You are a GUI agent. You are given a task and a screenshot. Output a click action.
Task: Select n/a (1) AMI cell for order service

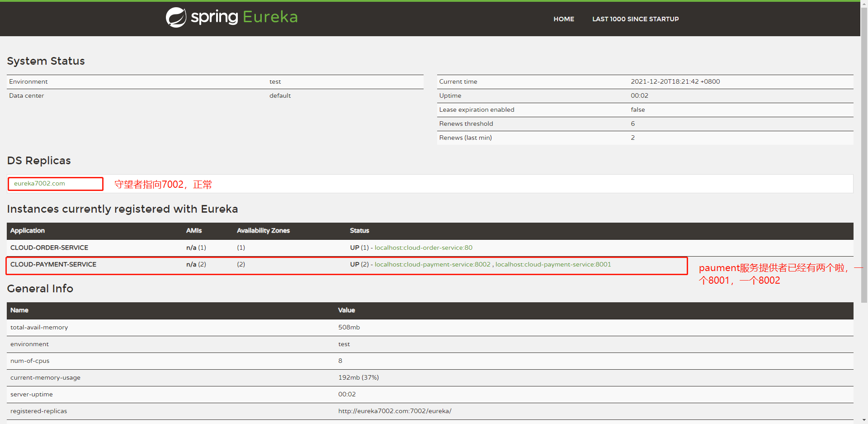click(x=196, y=248)
